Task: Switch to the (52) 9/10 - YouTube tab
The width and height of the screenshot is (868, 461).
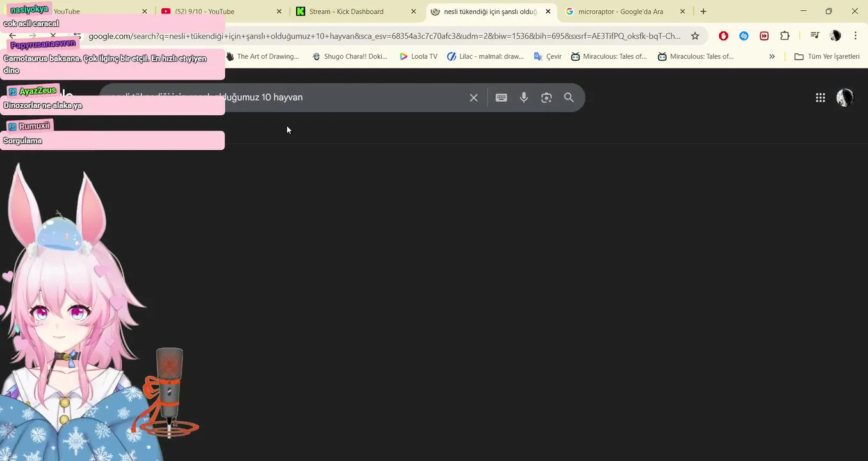Action: click(221, 12)
